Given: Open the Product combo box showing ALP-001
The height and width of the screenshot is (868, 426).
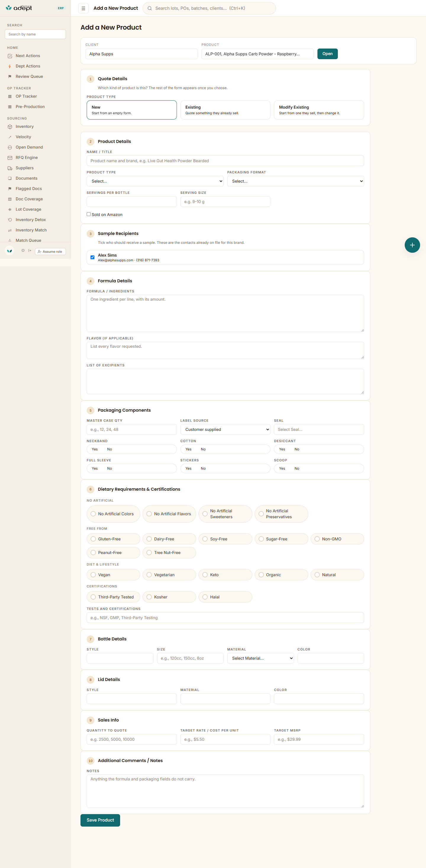Looking at the screenshot, I should (x=257, y=54).
